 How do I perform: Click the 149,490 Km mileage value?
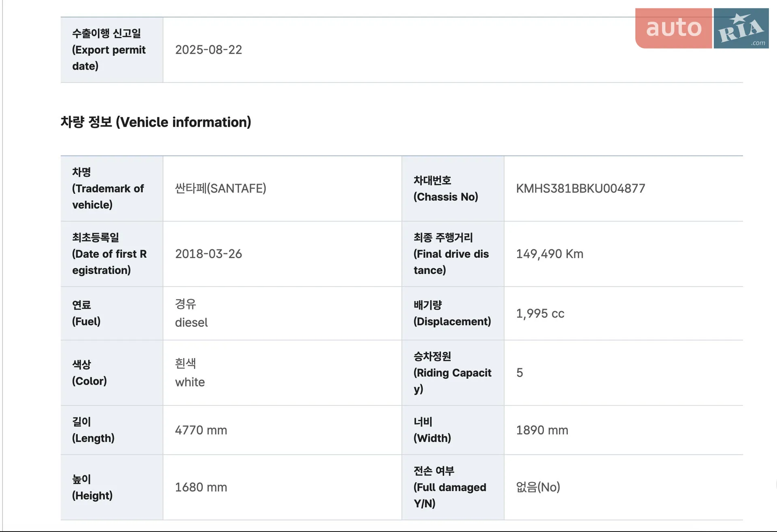point(550,254)
